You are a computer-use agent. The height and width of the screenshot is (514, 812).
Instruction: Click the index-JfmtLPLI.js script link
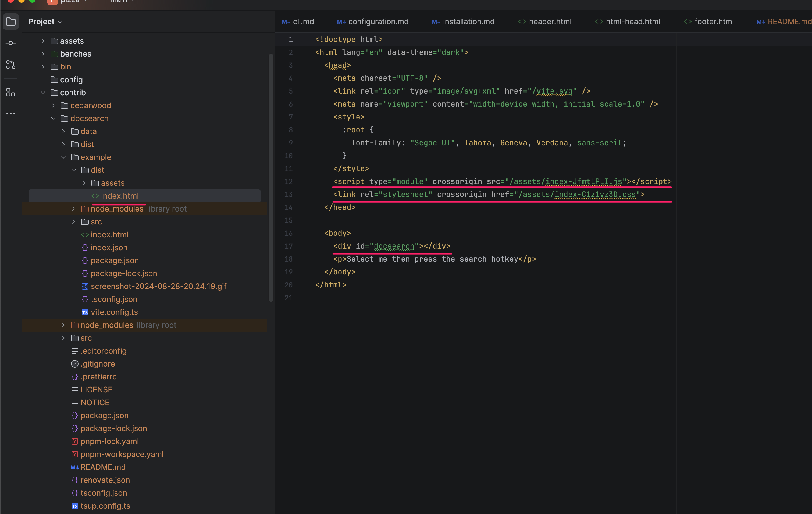[x=583, y=182]
